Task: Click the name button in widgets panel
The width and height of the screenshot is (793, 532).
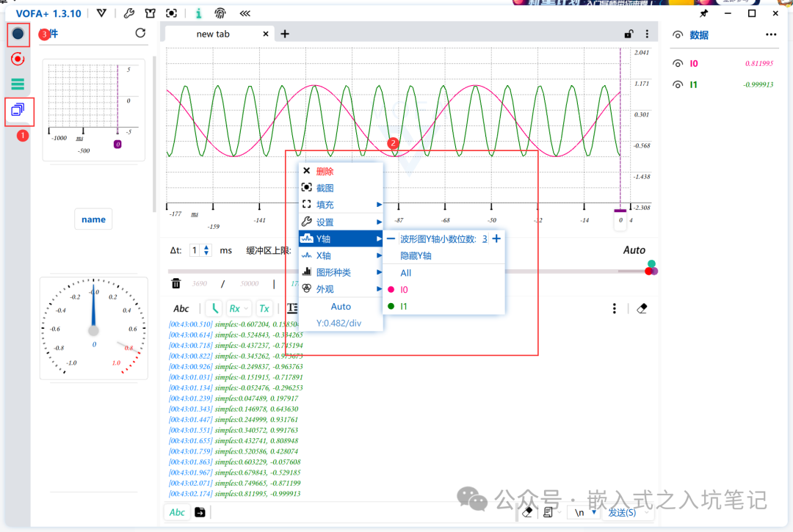Action: 93,219
